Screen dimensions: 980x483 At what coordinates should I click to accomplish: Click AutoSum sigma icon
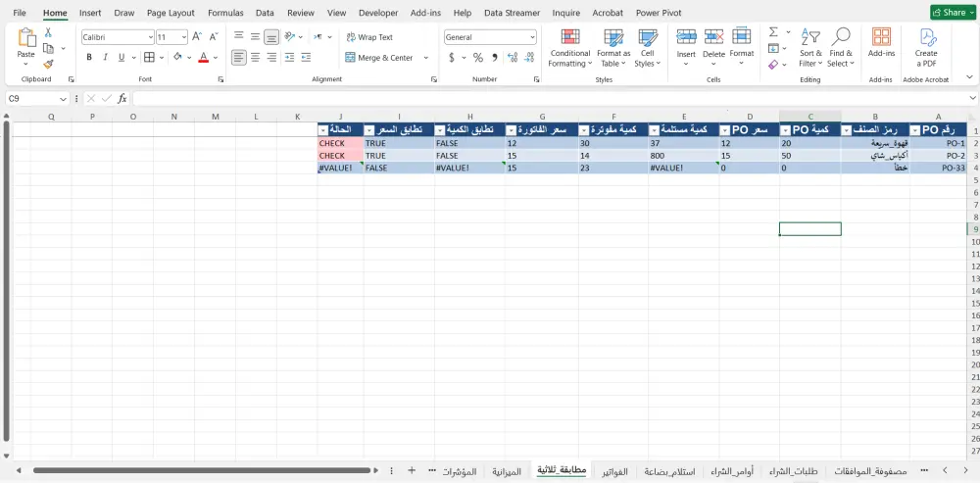point(774,32)
